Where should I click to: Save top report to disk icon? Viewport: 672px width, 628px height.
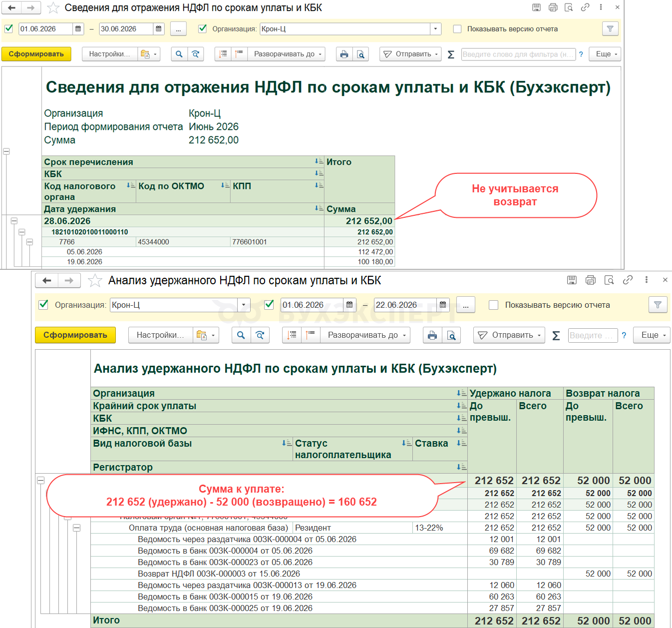[536, 7]
